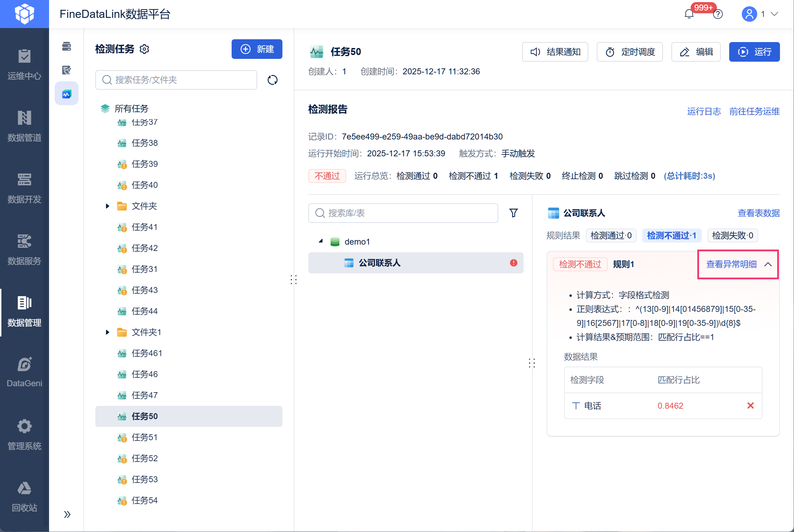794x532 pixels.
Task: Open the notifications bell icon
Action: click(689, 14)
